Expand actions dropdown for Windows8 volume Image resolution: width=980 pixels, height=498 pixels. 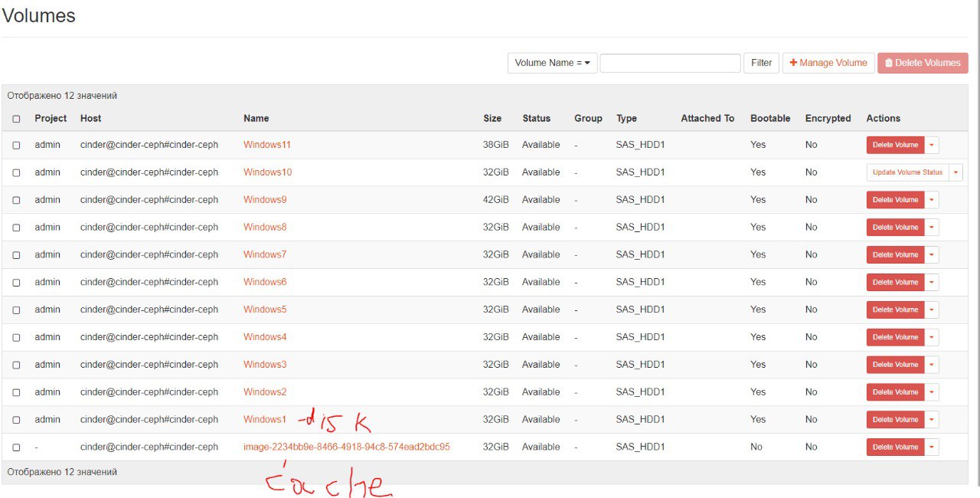pyautogui.click(x=932, y=228)
